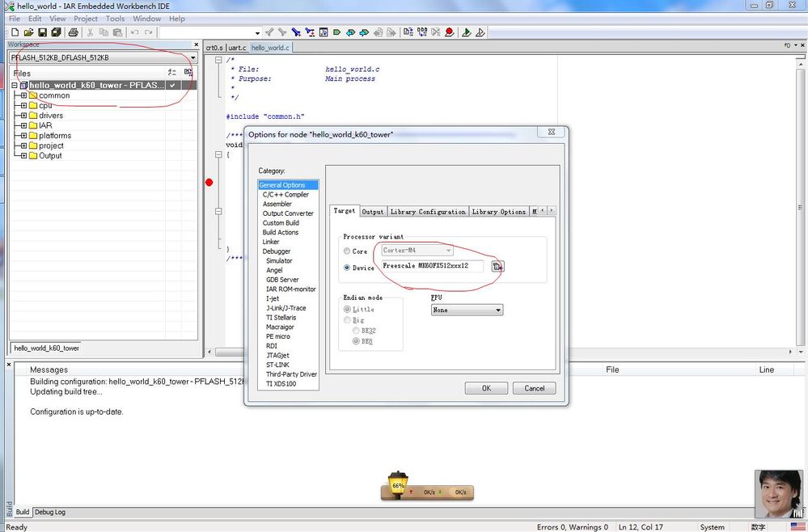Select the Device radio button
Screen dimensions: 808x532
click(347, 268)
